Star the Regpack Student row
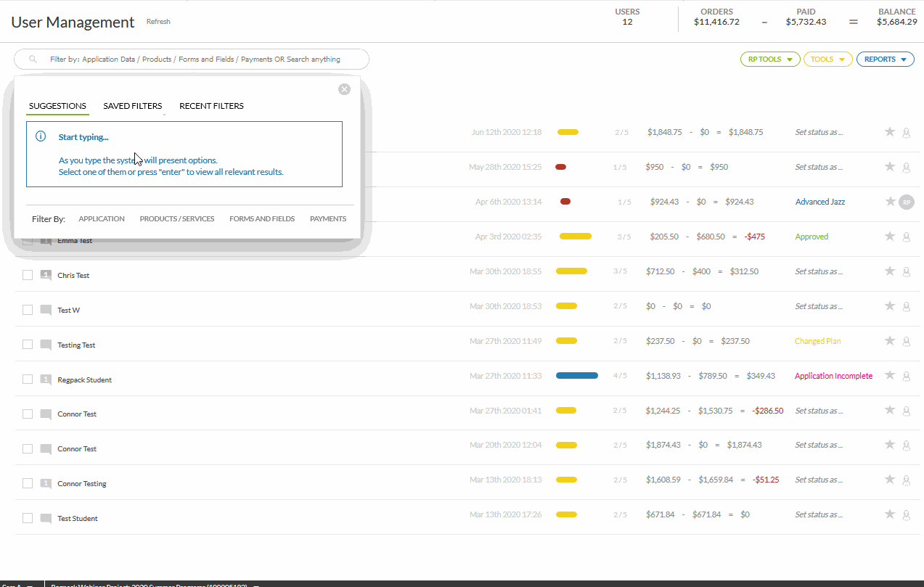Viewport: 924px width, 587px height. pyautogui.click(x=889, y=376)
